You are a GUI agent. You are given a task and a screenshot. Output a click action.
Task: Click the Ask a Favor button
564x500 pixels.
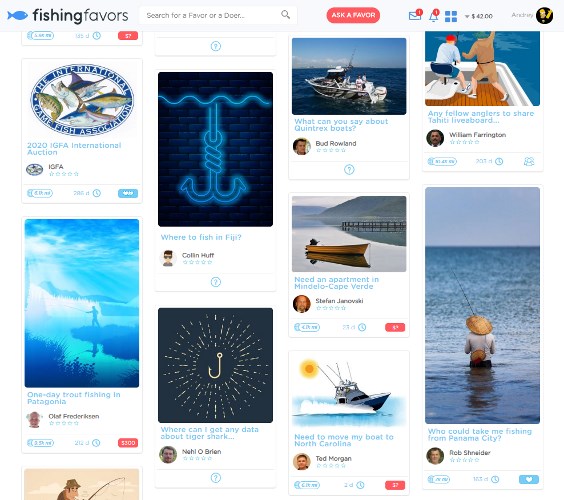click(353, 15)
